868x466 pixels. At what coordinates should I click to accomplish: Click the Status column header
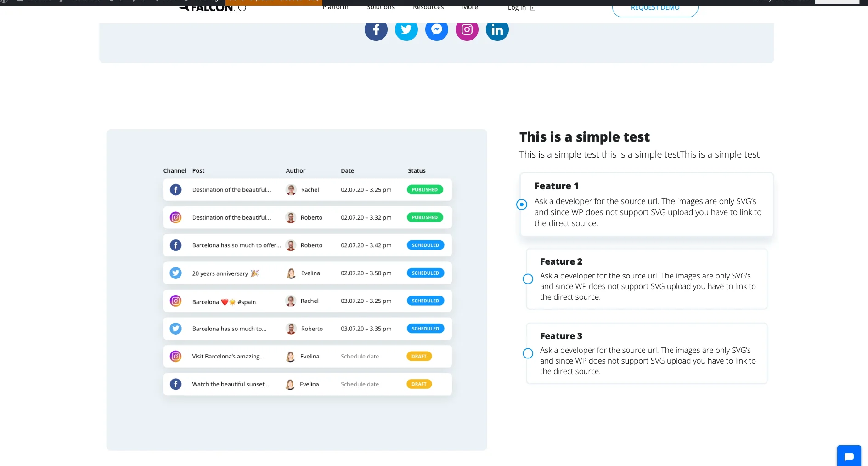(417, 170)
